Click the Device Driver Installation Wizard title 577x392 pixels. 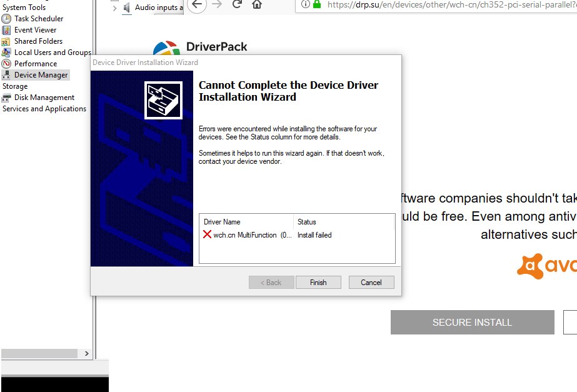coord(146,63)
